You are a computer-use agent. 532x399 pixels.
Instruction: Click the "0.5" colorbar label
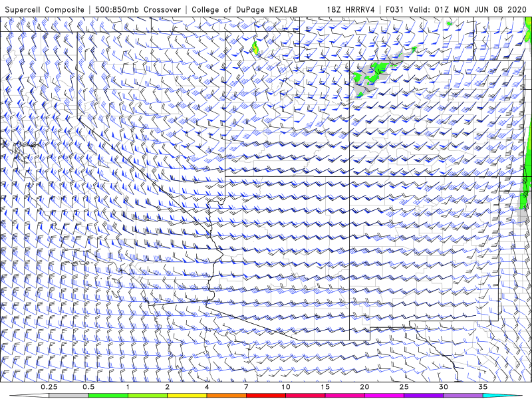pos(88,387)
